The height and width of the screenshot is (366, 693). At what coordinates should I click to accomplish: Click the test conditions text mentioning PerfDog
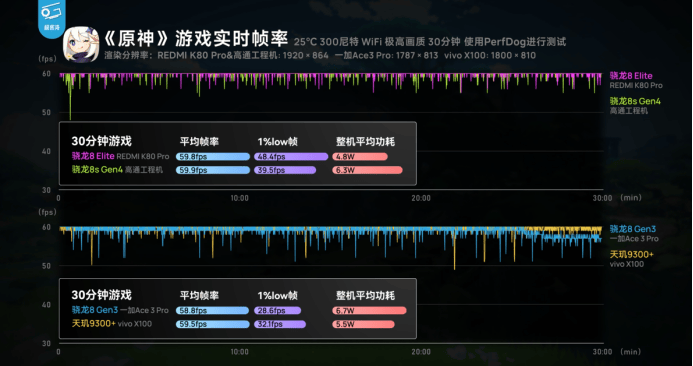[x=430, y=42]
